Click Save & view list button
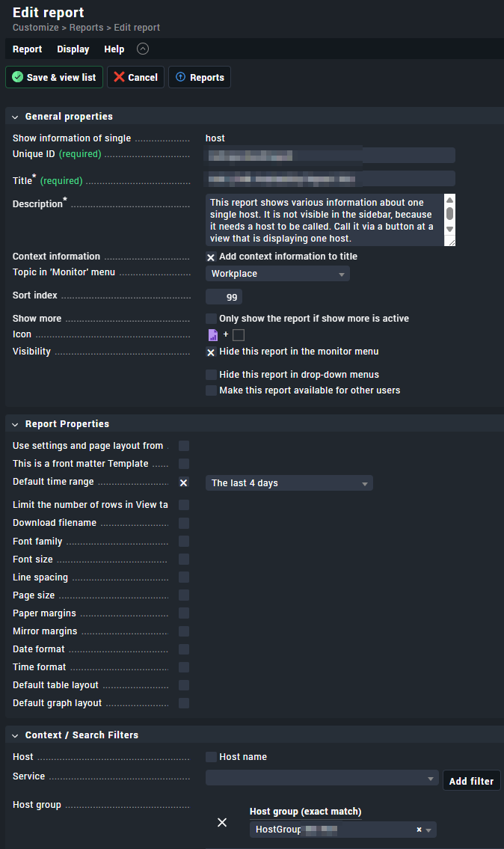 [x=54, y=77]
